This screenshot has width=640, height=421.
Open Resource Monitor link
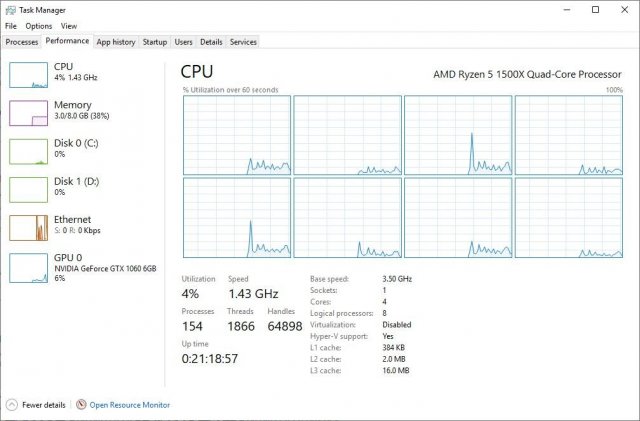click(x=130, y=405)
